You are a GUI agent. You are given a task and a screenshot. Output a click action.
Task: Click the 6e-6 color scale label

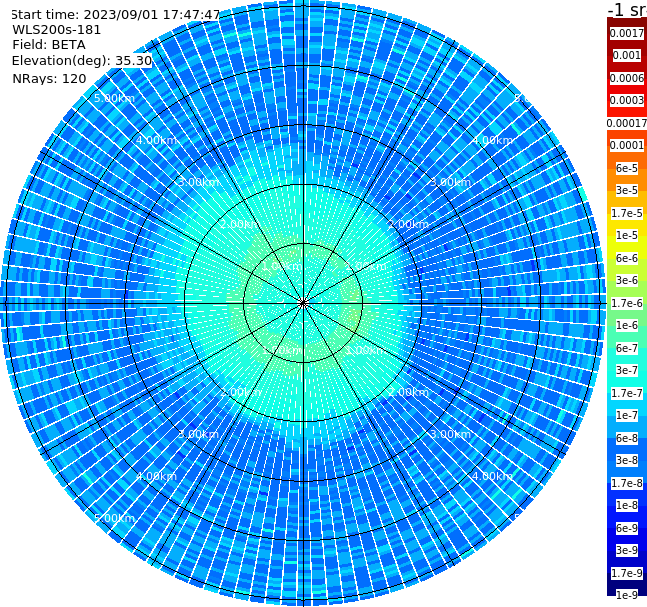click(627, 258)
